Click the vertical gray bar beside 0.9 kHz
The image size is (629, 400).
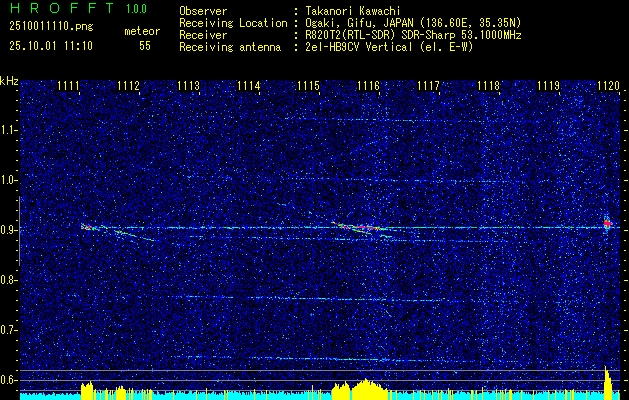click(x=19, y=231)
